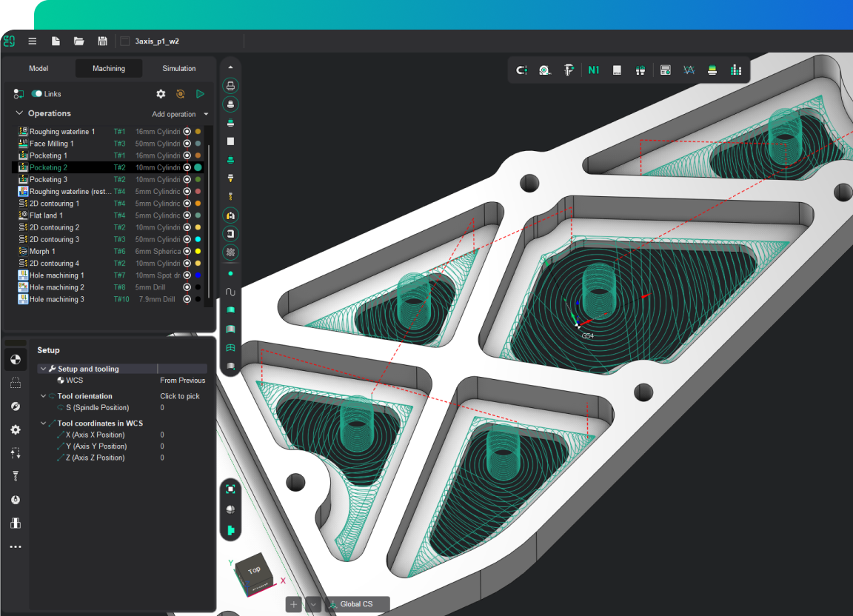853x616 pixels.
Task: Click the N1 toolbar icon
Action: pos(593,70)
